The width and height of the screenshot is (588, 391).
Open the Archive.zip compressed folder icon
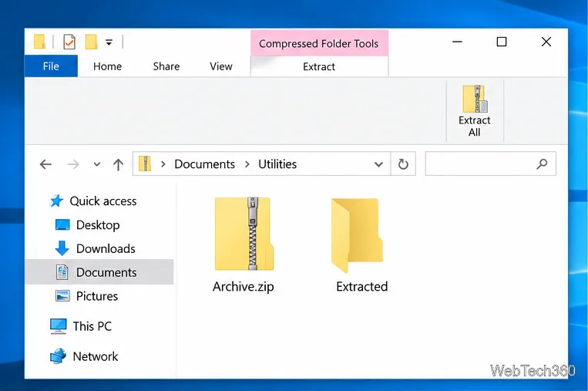click(x=244, y=234)
